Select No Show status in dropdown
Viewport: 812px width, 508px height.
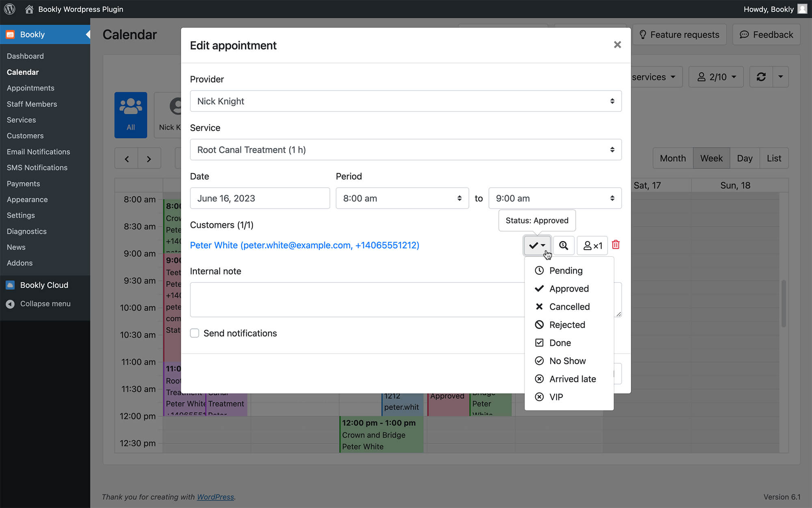[569, 361]
